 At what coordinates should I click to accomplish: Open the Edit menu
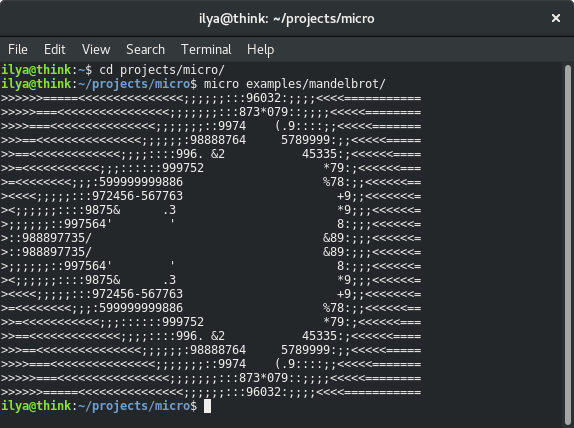coord(55,49)
